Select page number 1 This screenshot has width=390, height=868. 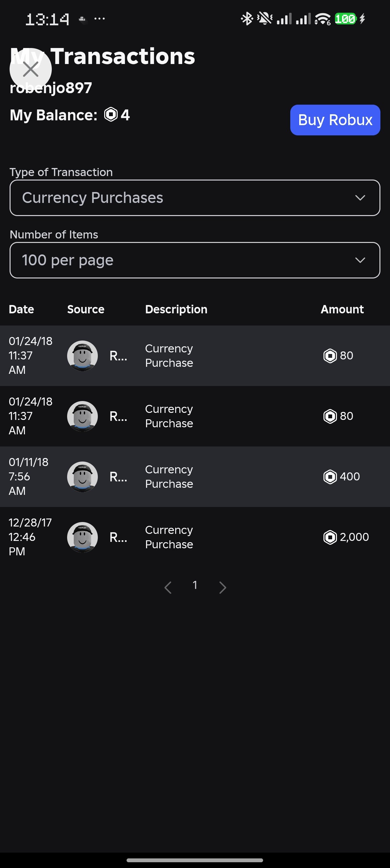(195, 585)
